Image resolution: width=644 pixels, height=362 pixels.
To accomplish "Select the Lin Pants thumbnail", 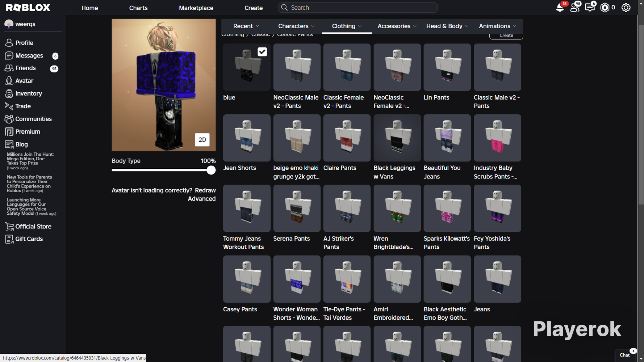I will point(447,67).
